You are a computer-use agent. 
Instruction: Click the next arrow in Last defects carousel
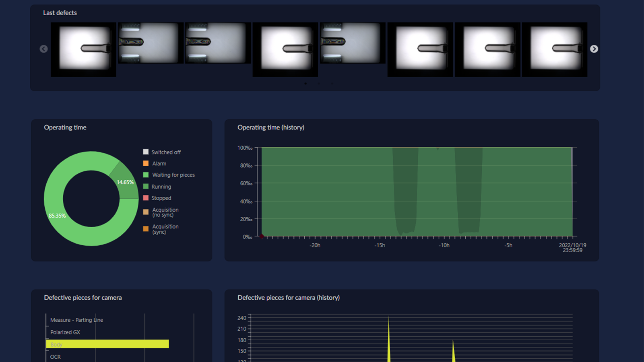(x=594, y=49)
